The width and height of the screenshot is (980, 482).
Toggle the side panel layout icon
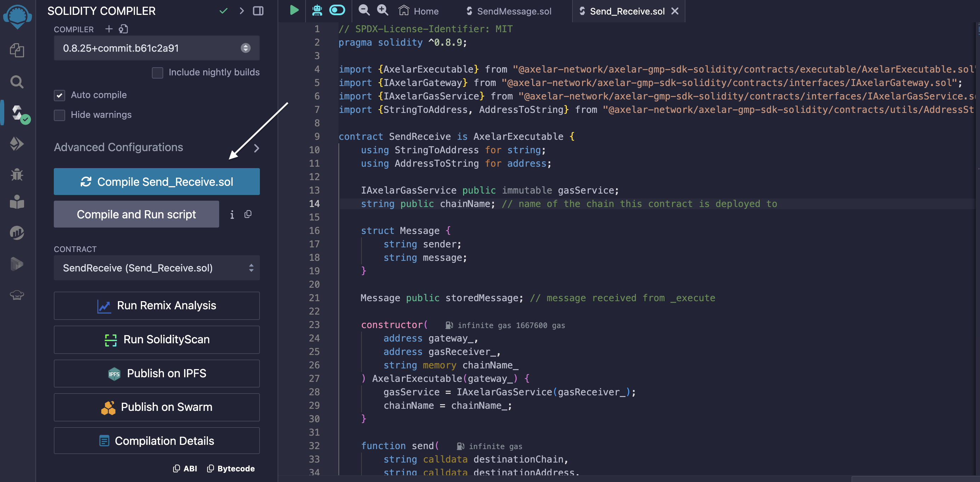(x=258, y=11)
